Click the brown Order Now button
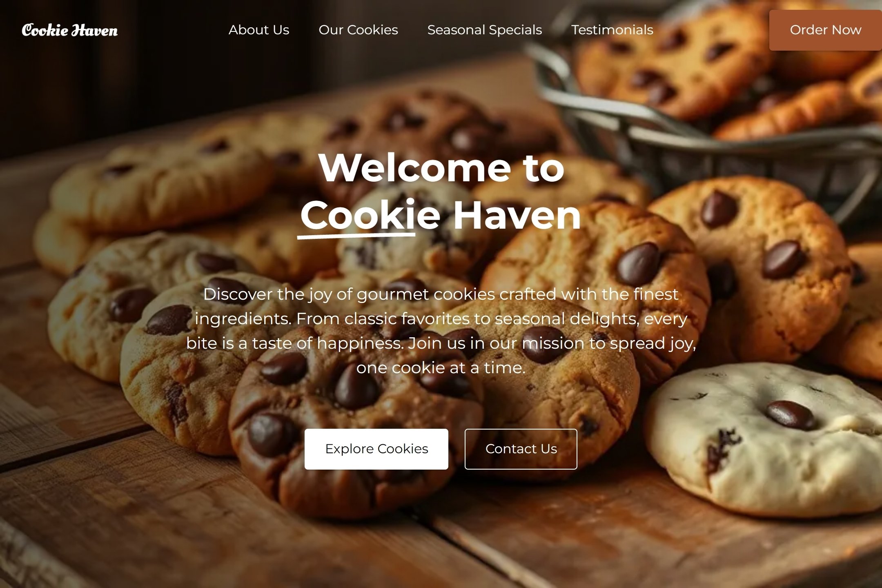Image resolution: width=882 pixels, height=588 pixels. click(825, 30)
